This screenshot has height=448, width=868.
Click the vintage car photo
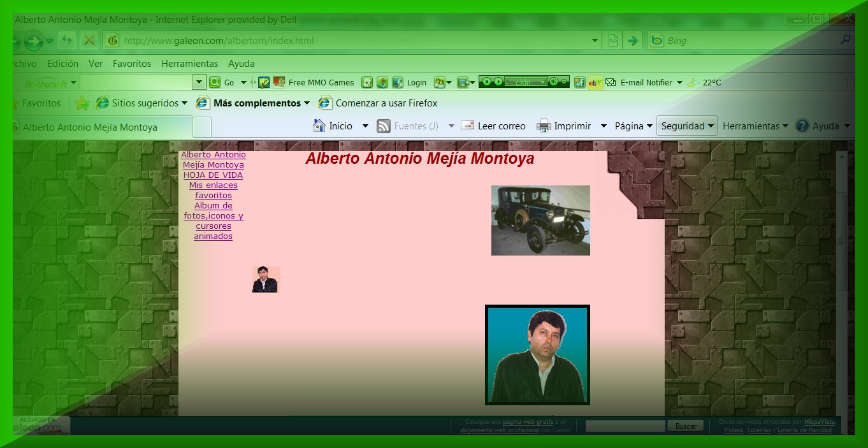point(540,220)
